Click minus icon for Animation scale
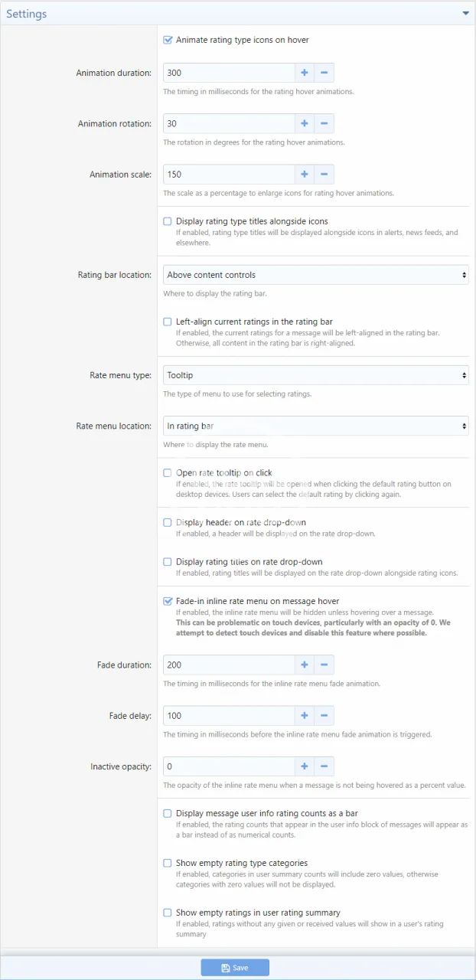Image resolution: width=476 pixels, height=980 pixels. (x=324, y=175)
